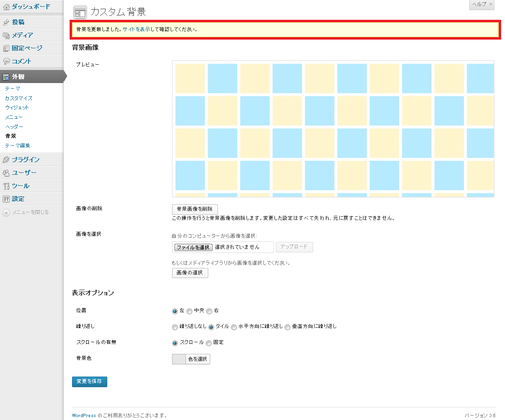Click the Posts pushpin icon
This screenshot has width=505, height=420.
6,22
